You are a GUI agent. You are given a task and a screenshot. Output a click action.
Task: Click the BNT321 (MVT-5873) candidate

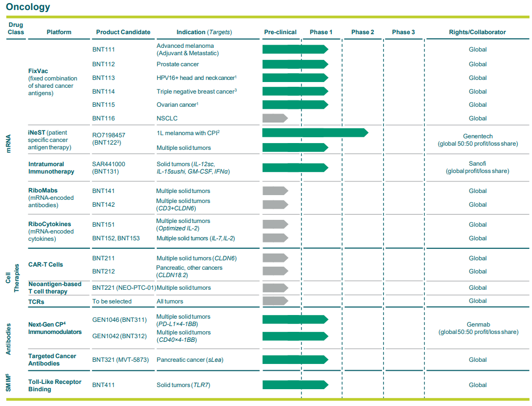pos(121,360)
